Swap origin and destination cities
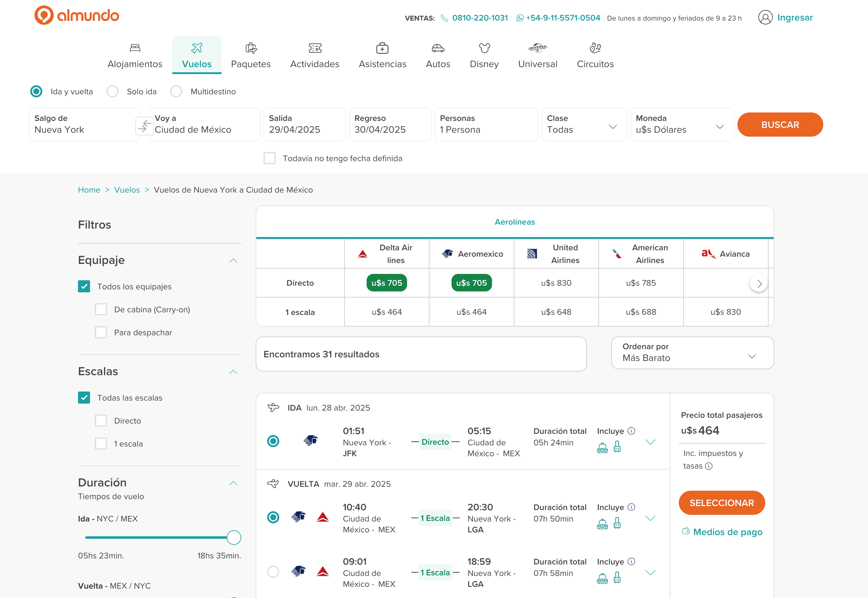Viewport: 868px width, 598px height. point(144,126)
